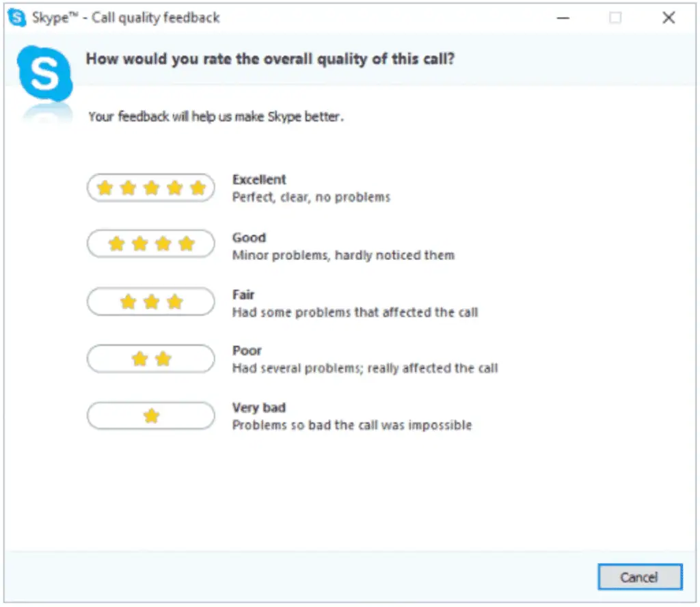The width and height of the screenshot is (700, 607).
Task: Rate the call five stars Excellent
Action: [151, 188]
